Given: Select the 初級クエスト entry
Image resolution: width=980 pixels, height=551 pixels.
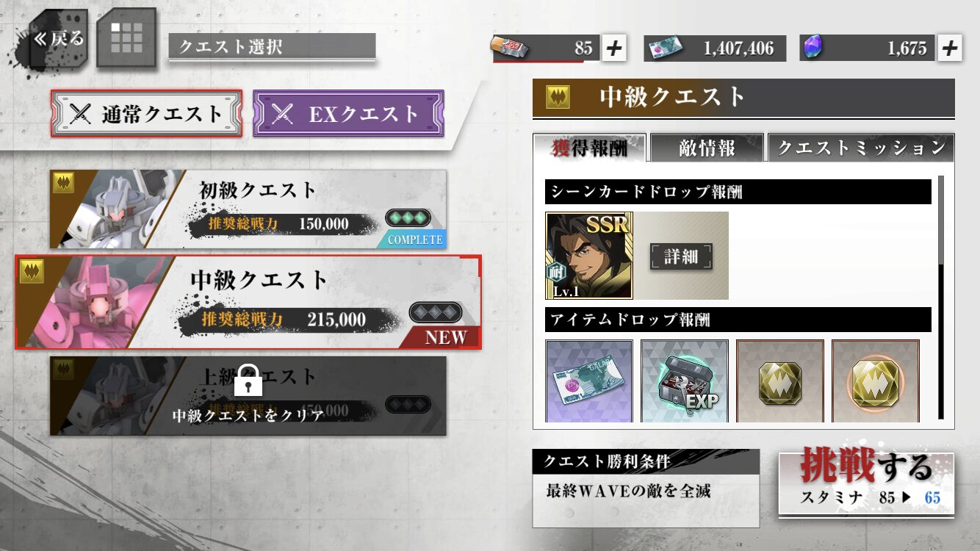Looking at the screenshot, I should 248,209.
